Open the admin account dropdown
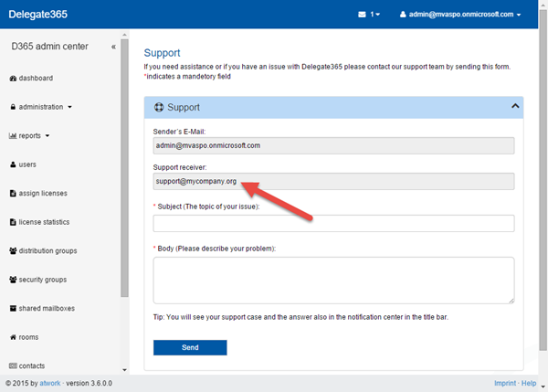 466,16
